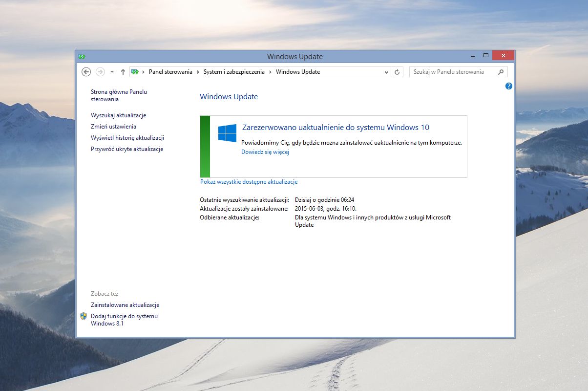Open 'Dodaj funkcje do systemu Windows 8.1'
The image size is (588, 391).
tap(124, 320)
